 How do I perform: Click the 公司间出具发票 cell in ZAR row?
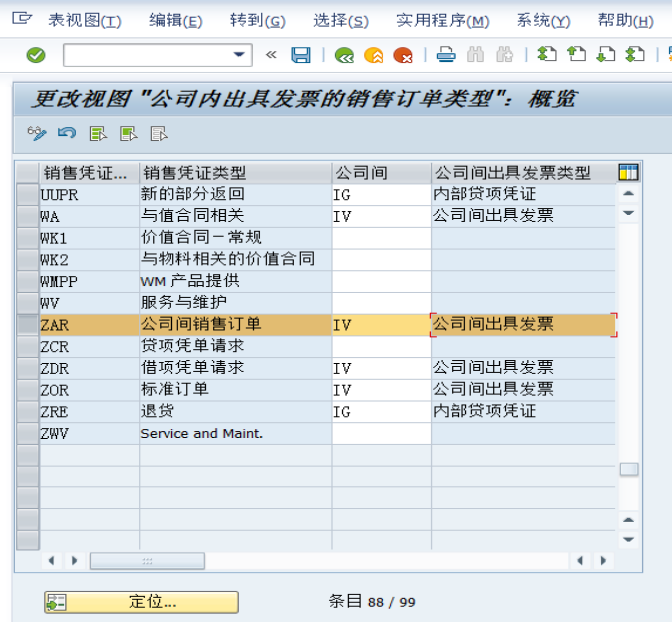pos(523,325)
